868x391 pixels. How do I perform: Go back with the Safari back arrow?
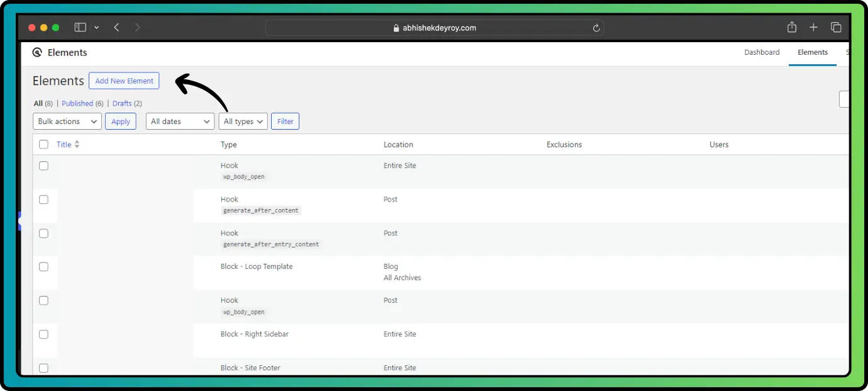click(116, 27)
